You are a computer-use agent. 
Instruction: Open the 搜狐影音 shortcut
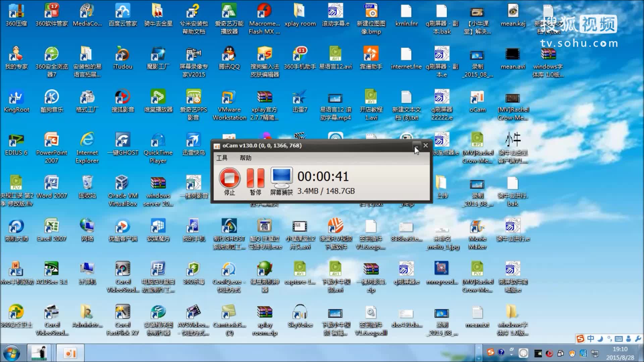point(123,101)
